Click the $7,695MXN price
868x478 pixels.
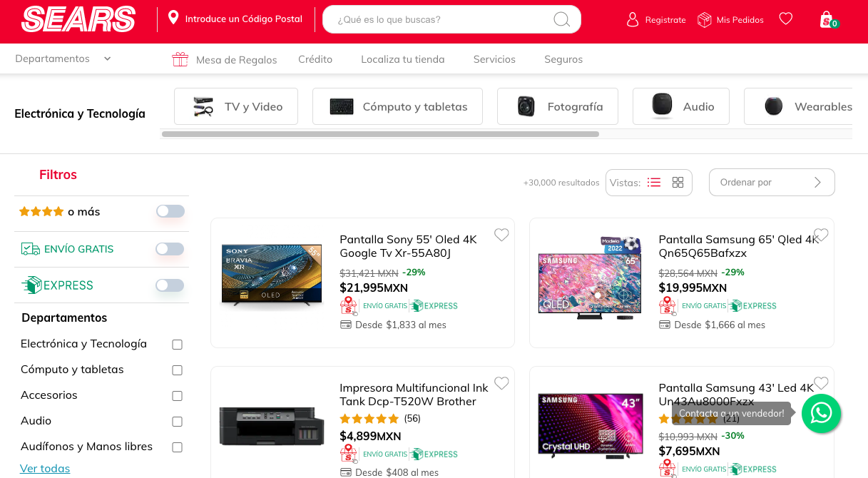(x=689, y=451)
